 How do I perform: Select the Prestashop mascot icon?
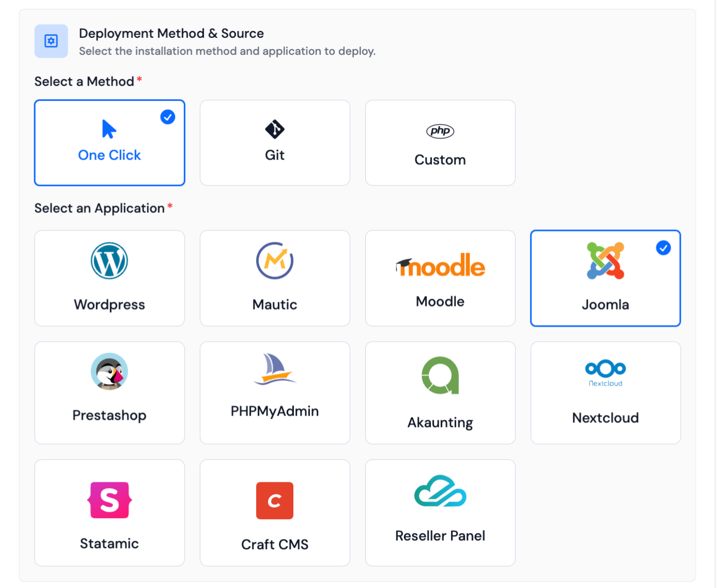point(109,371)
